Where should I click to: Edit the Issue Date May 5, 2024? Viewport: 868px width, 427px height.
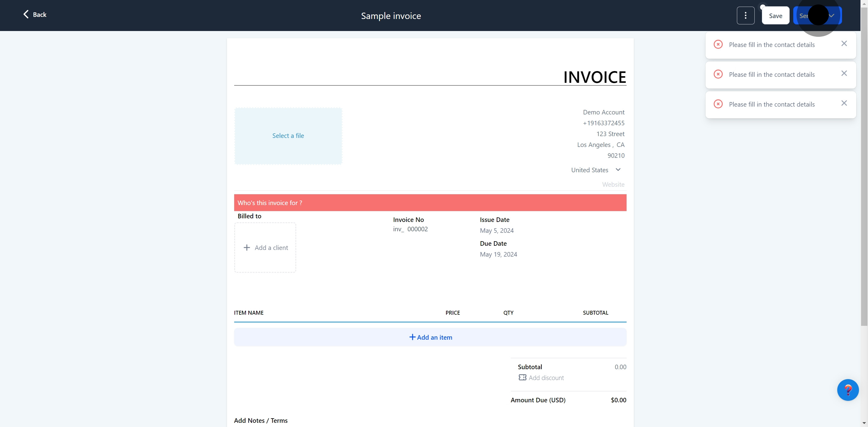pos(497,231)
